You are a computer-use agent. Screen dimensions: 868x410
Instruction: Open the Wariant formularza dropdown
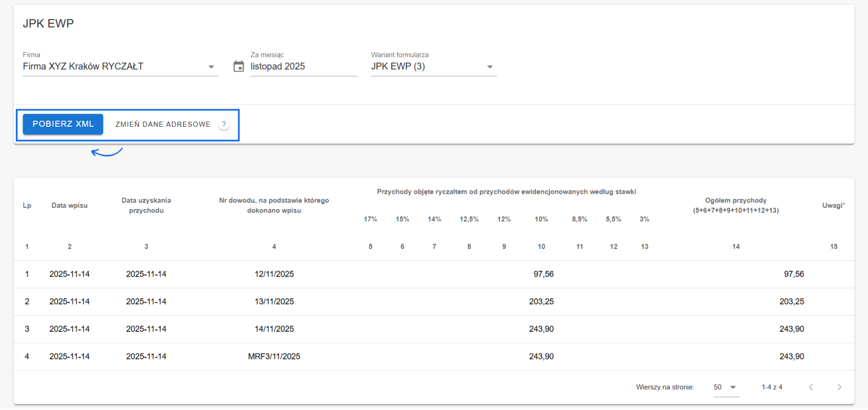point(489,67)
